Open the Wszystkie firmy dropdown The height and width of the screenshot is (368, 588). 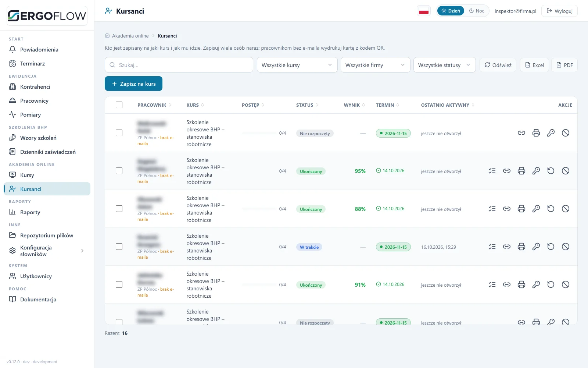pyautogui.click(x=375, y=65)
